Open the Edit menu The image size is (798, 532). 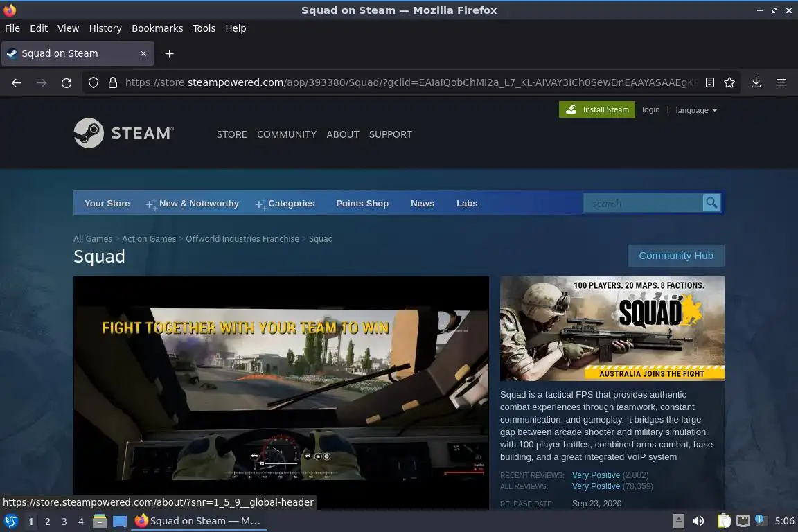tap(39, 28)
